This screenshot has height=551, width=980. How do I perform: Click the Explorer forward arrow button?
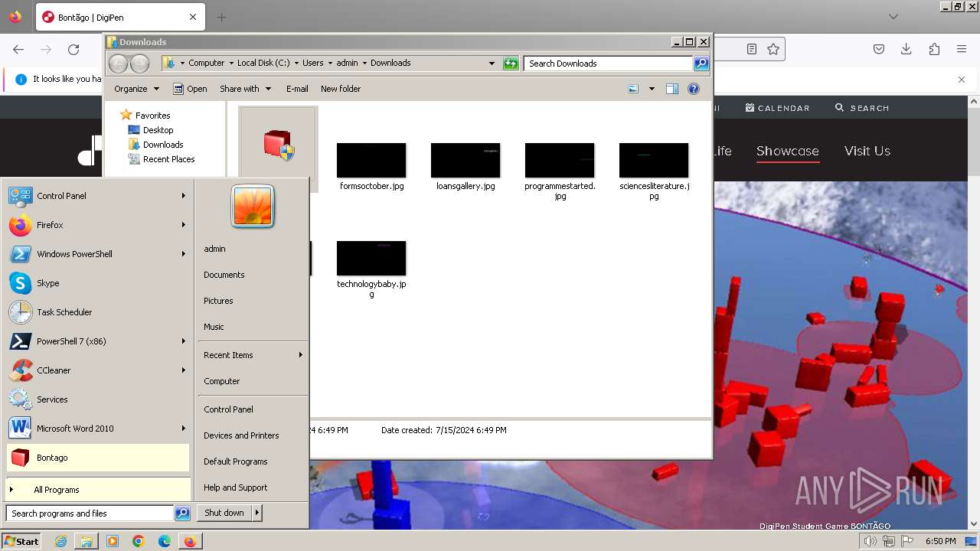139,64
